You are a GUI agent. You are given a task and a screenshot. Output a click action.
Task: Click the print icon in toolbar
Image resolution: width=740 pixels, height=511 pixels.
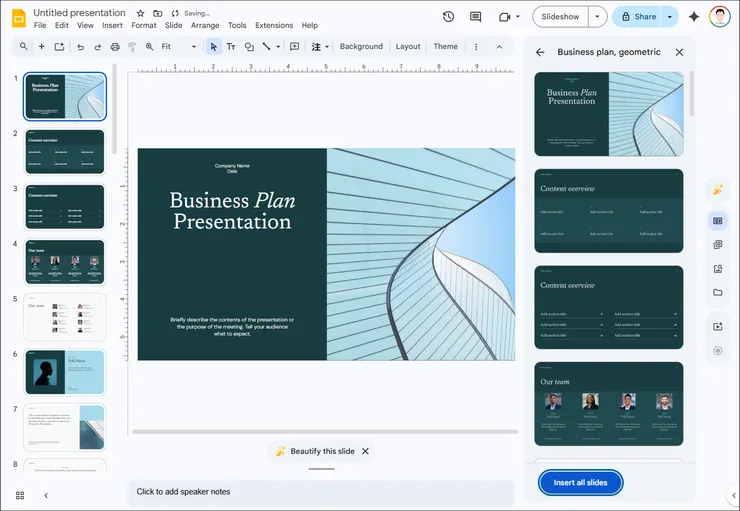click(x=115, y=47)
